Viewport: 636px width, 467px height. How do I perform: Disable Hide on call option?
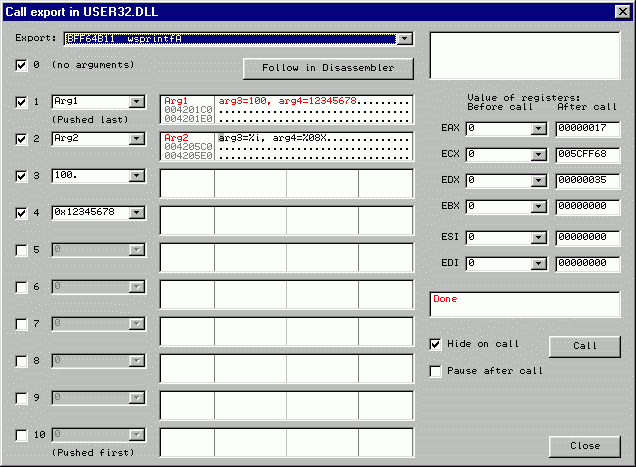tap(435, 344)
